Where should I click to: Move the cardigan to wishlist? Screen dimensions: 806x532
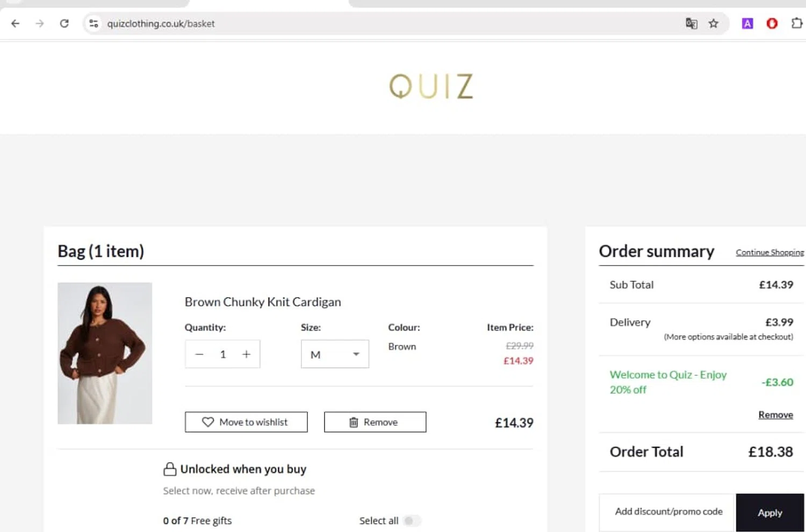pos(246,422)
